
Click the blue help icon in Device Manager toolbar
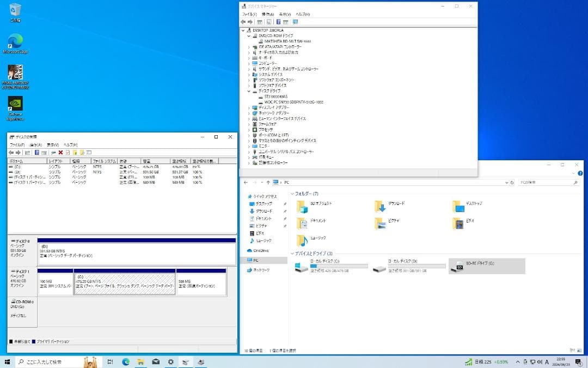[278, 22]
